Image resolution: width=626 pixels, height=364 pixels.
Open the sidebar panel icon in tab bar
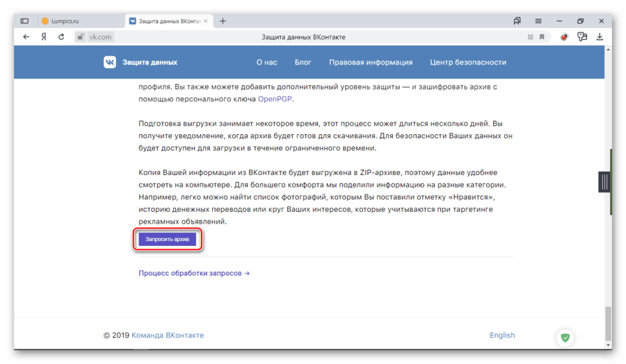[24, 21]
